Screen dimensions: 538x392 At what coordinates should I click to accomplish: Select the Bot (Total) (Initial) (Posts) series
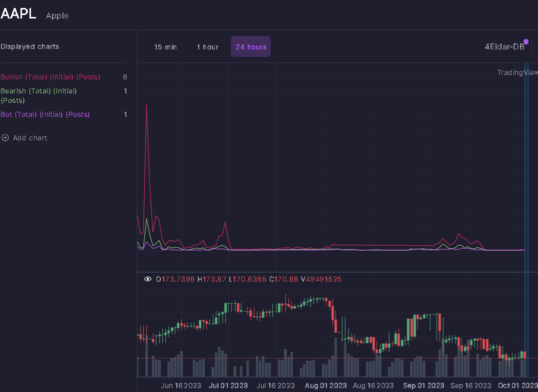click(x=45, y=114)
